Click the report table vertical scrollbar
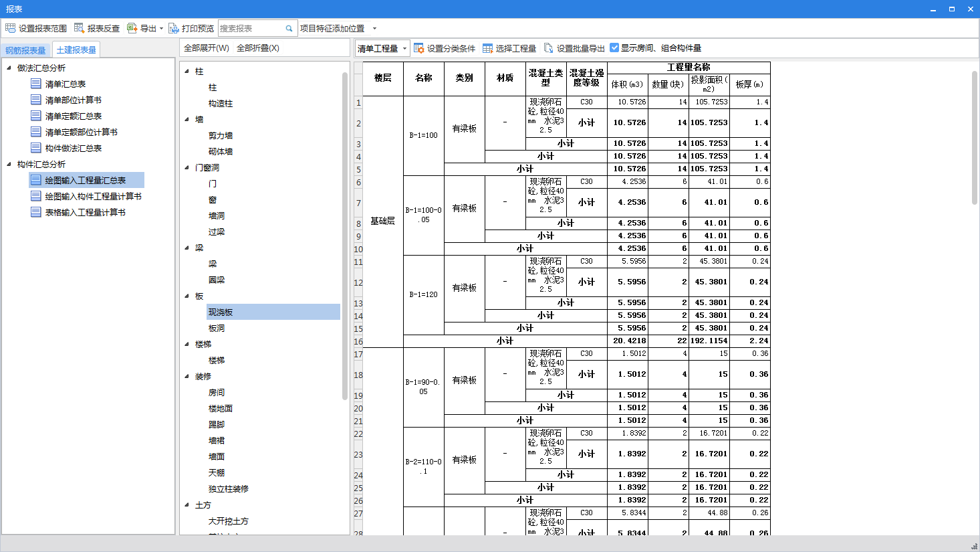980x552 pixels. pyautogui.click(x=975, y=137)
